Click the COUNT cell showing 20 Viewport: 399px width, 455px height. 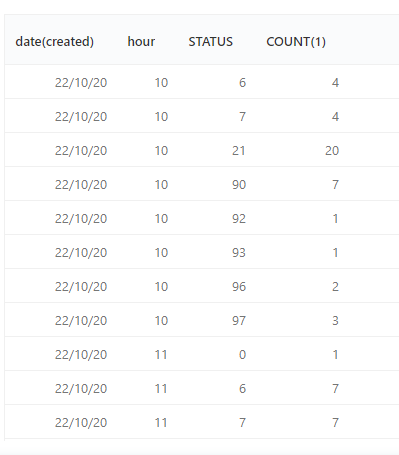click(x=332, y=151)
